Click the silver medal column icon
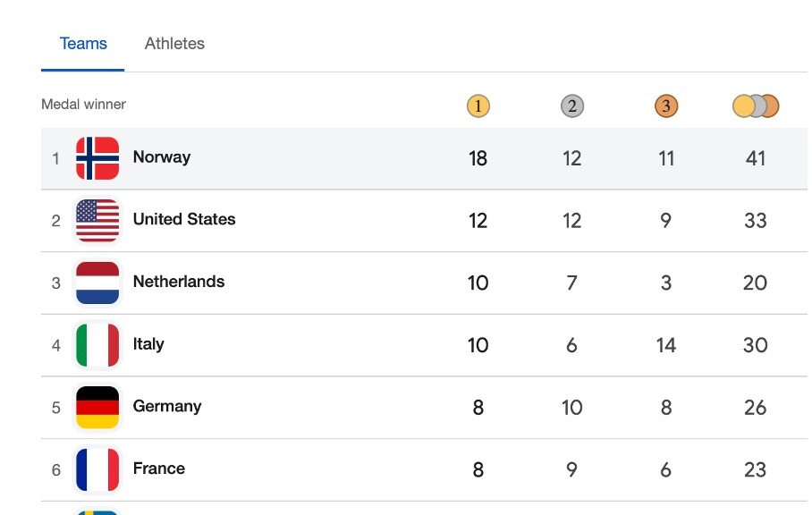Screen dimensions: 812x515 pyautogui.click(x=572, y=107)
